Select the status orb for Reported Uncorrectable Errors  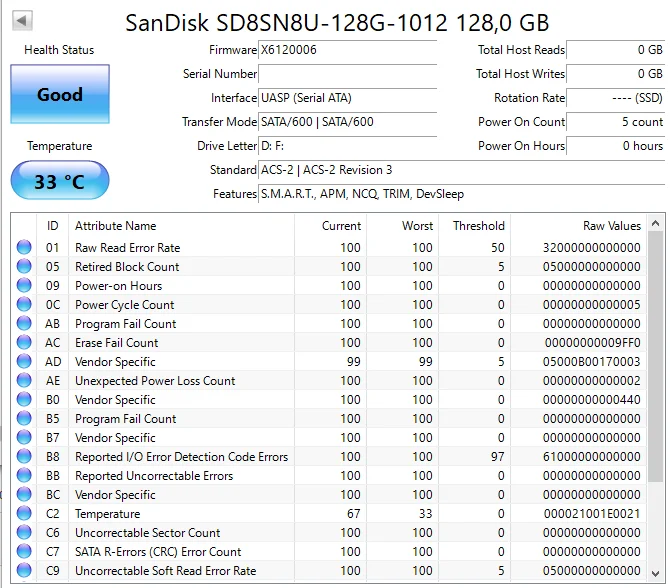(24, 476)
